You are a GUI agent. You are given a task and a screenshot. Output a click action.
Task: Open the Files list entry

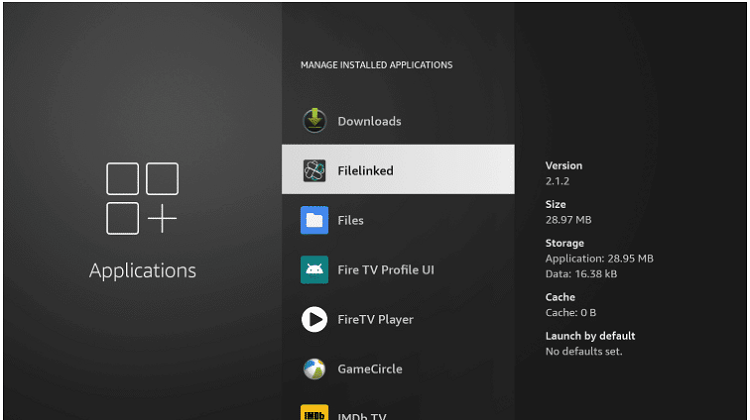click(x=398, y=220)
